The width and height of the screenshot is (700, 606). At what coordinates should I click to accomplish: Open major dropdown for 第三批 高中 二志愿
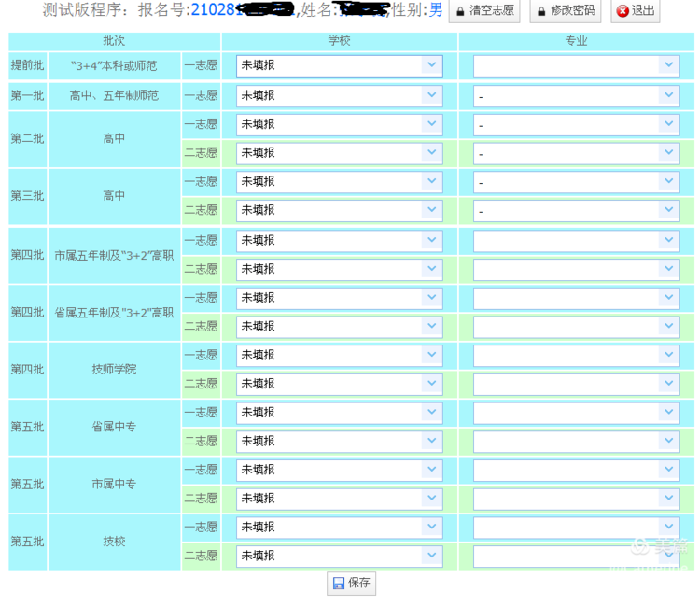577,210
